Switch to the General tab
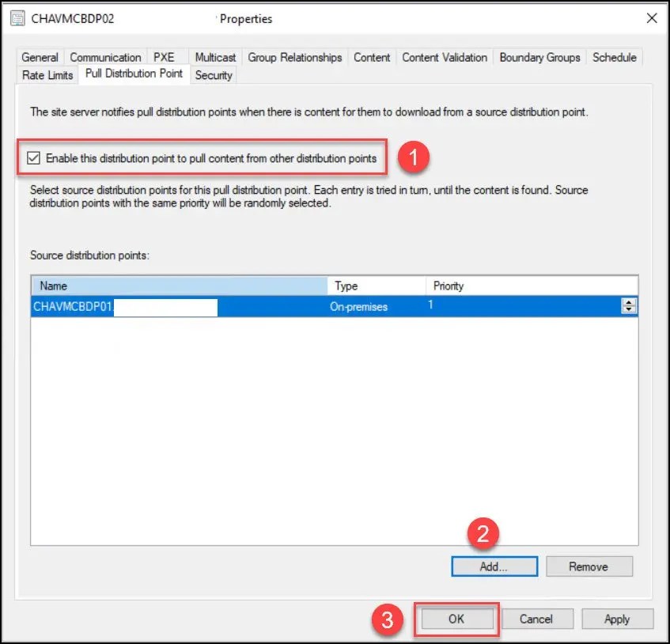 (39, 57)
